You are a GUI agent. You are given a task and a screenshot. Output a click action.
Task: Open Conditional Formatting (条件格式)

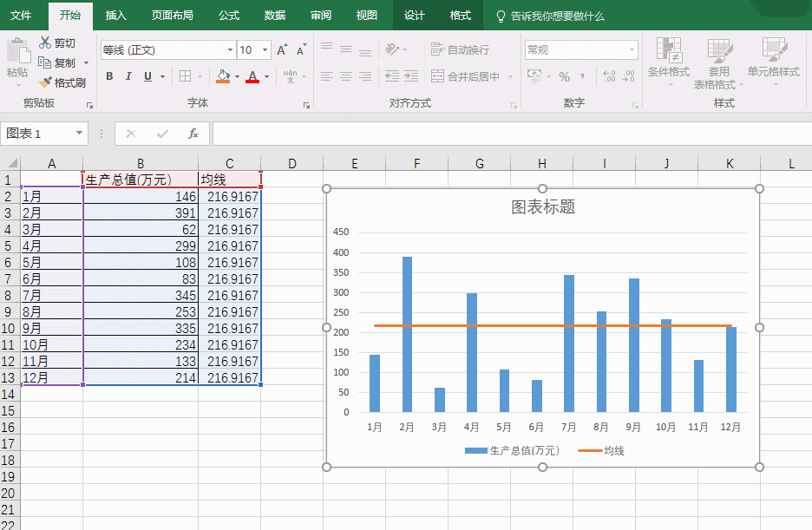[668, 59]
